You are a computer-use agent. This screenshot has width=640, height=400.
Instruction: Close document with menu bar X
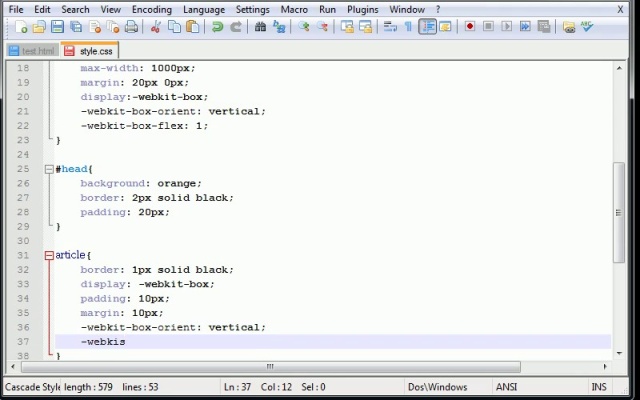pyautogui.click(x=620, y=9)
